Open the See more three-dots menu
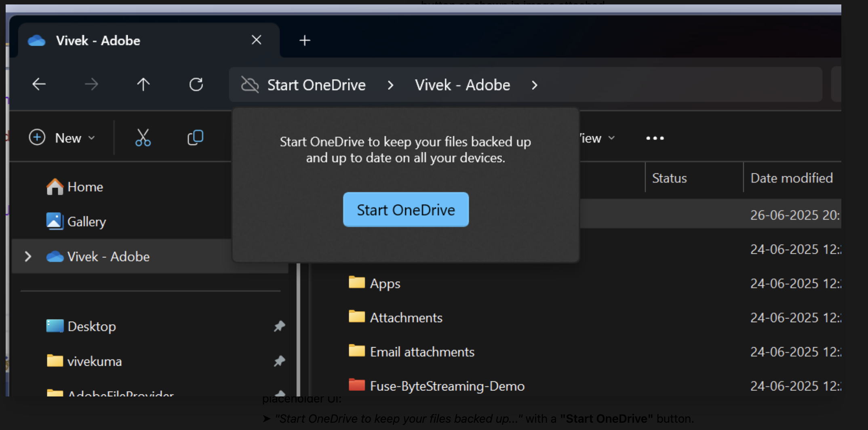The height and width of the screenshot is (430, 868). click(655, 138)
